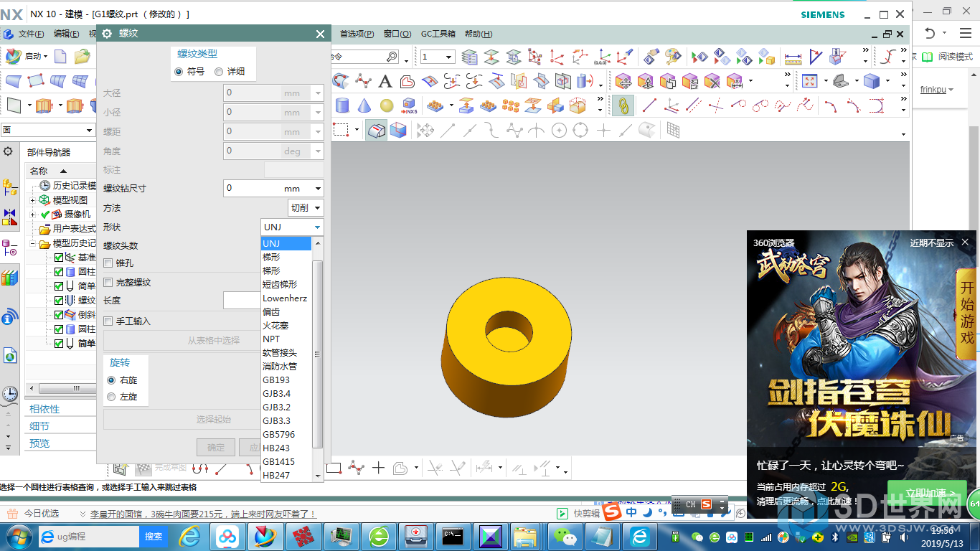Click the WCS origin (0,0,0) icon

click(602, 57)
